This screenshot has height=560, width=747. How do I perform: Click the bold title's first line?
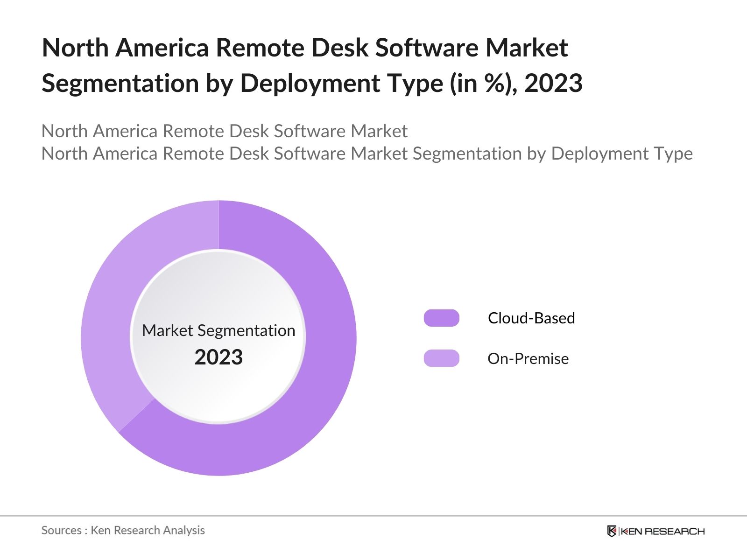(x=304, y=48)
